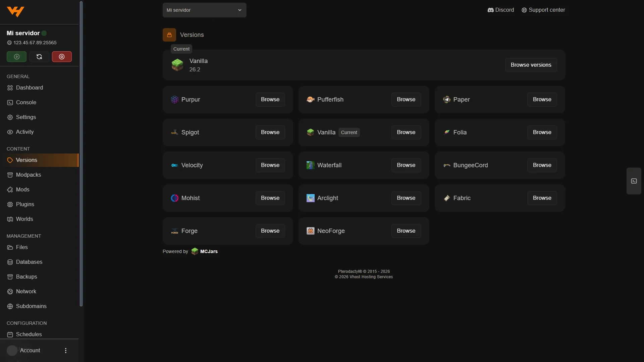Image resolution: width=644 pixels, height=362 pixels.
Task: Browse Pufferfish versions
Action: [x=406, y=100]
